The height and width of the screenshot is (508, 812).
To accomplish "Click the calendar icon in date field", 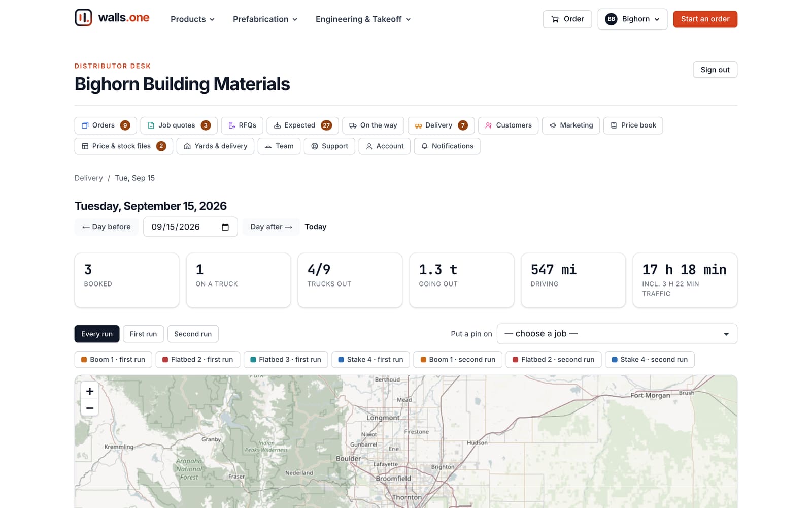I will tap(225, 227).
